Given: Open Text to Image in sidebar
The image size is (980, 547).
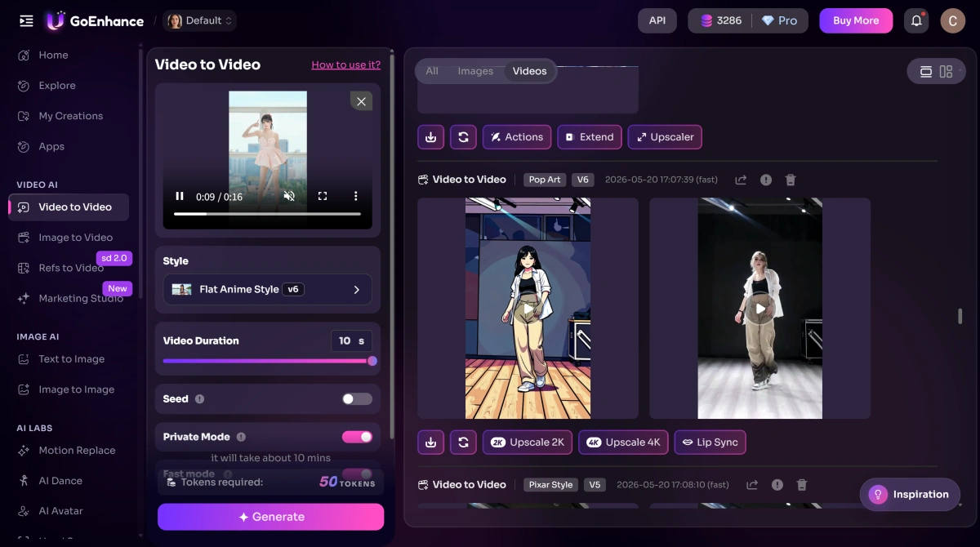Looking at the screenshot, I should coord(69,359).
